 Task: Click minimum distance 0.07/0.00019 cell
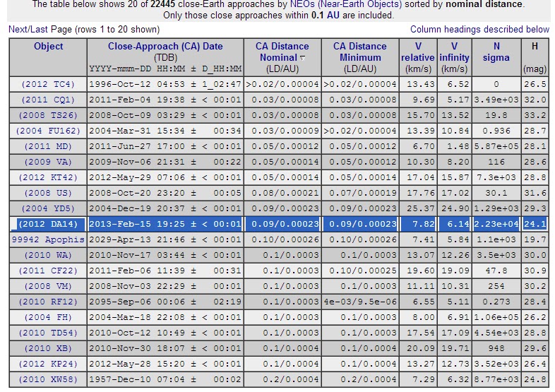[x=360, y=193]
